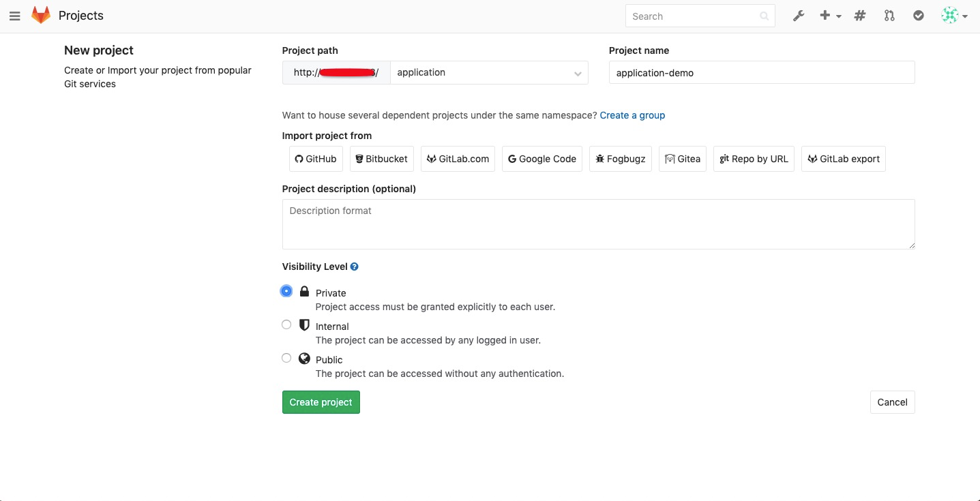Open the plus new-item menu
This screenshot has height=501, width=980.
tap(830, 16)
